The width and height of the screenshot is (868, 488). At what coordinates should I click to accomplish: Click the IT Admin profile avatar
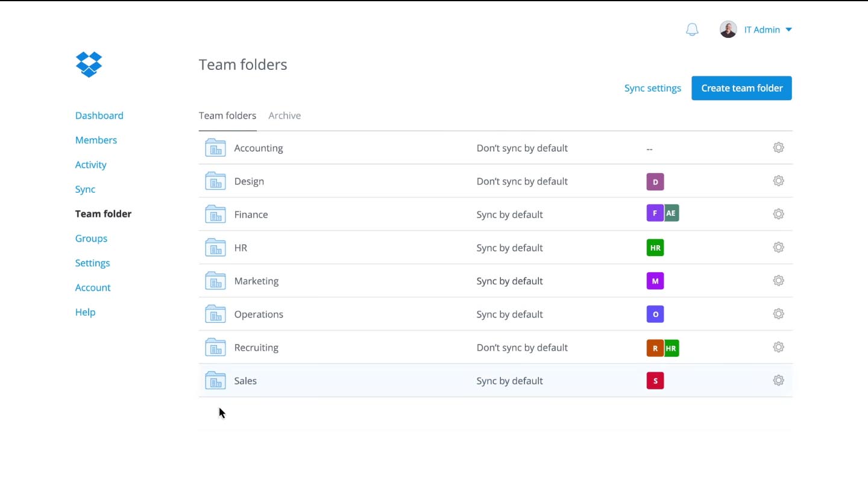tap(728, 30)
